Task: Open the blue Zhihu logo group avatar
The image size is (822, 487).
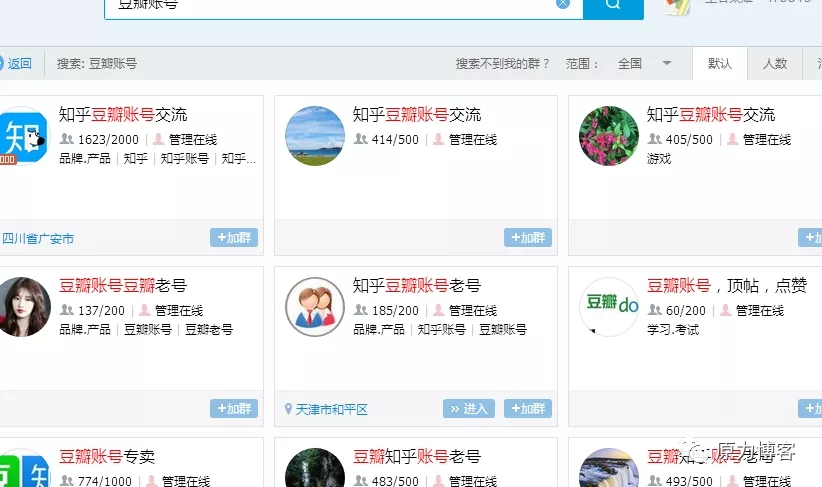Action: point(22,136)
